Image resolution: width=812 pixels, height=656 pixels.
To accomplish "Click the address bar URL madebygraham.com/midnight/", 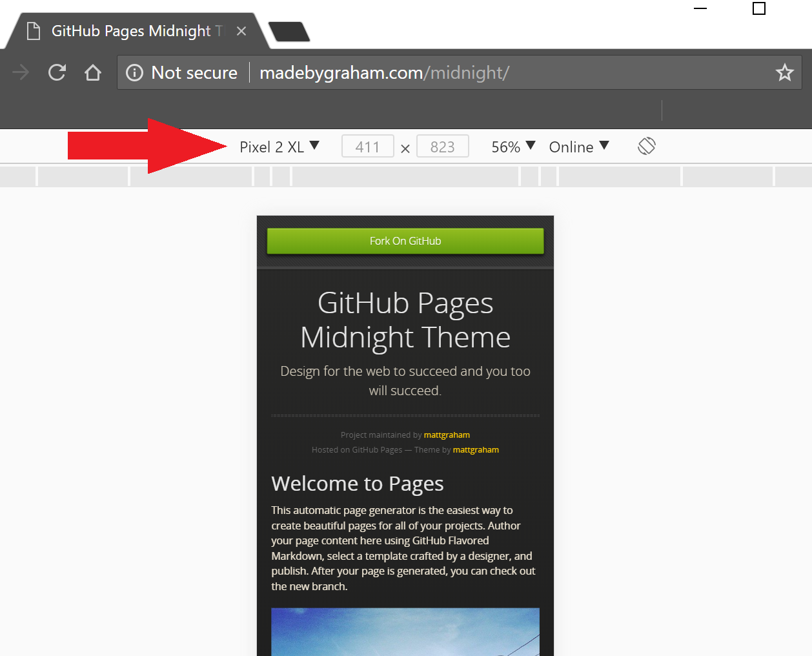I will 384,73.
